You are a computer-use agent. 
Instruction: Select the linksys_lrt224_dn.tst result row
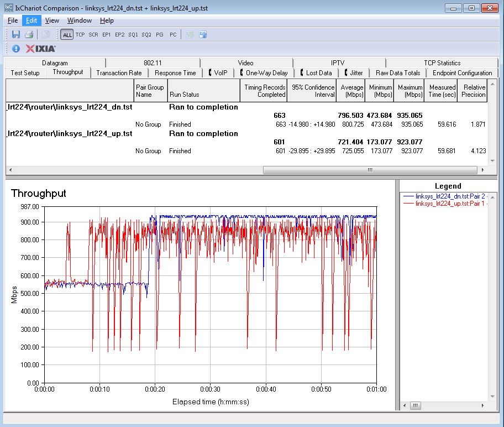click(x=246, y=107)
